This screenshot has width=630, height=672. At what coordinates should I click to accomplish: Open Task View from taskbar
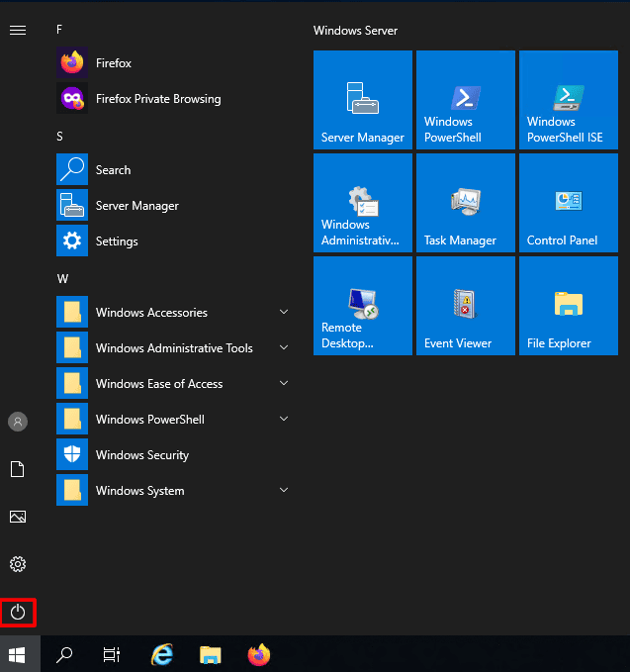pos(112,654)
